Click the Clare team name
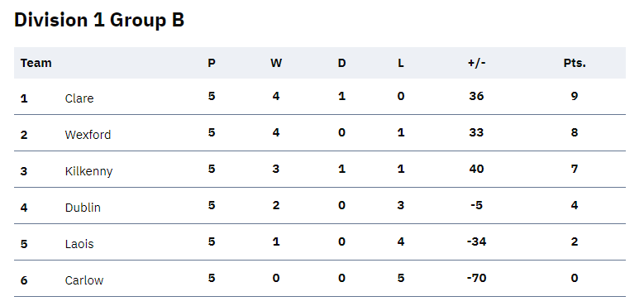The width and height of the screenshot is (644, 306). (x=79, y=98)
